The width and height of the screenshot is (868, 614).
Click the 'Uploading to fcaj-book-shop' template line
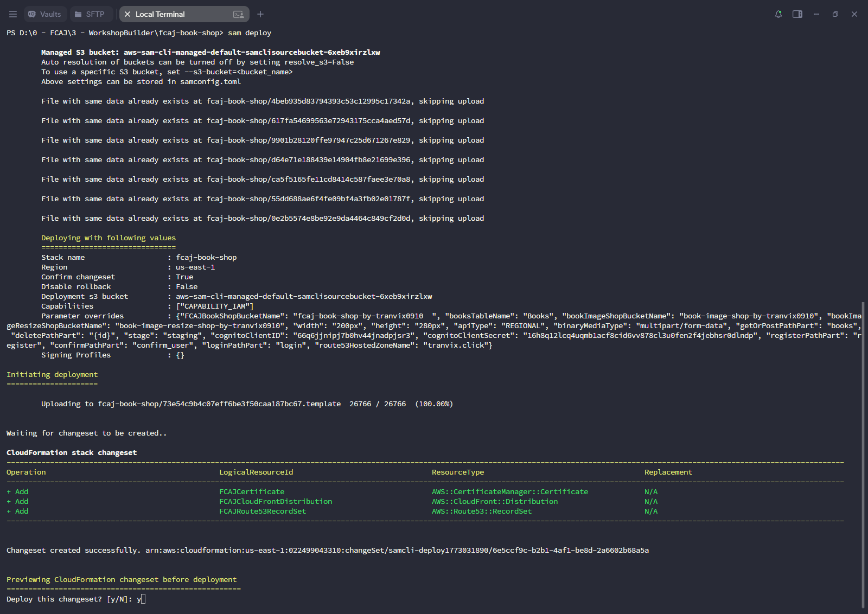(247, 404)
